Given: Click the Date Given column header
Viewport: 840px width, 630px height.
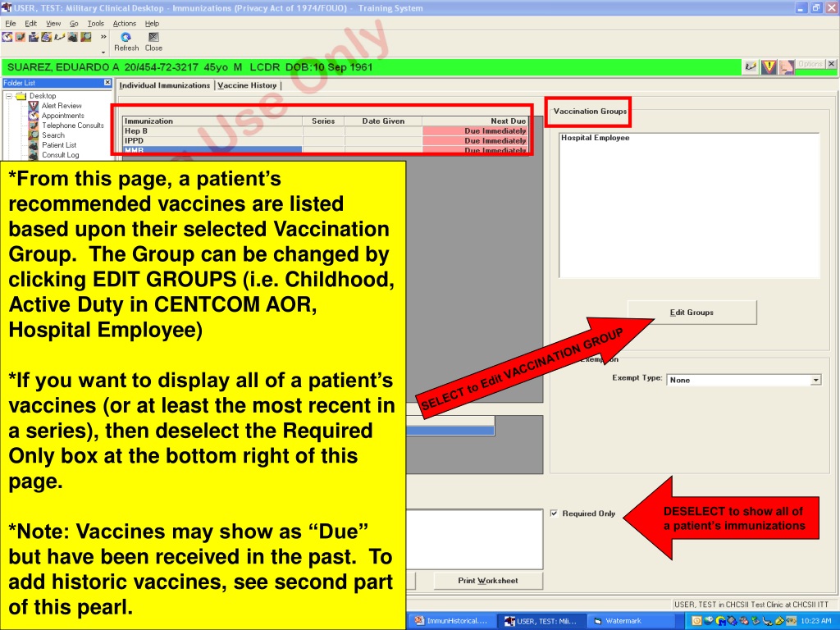Looking at the screenshot, I should (x=384, y=121).
